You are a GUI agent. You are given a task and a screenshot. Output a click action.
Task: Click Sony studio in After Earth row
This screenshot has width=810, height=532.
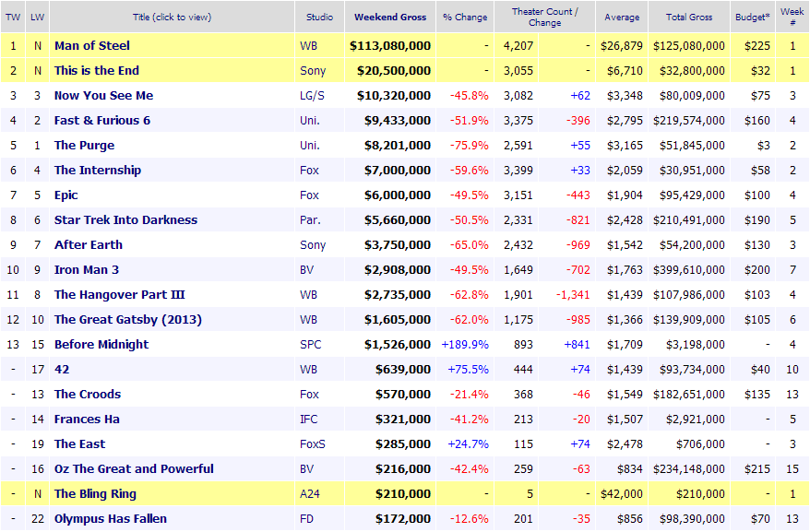[x=313, y=245]
